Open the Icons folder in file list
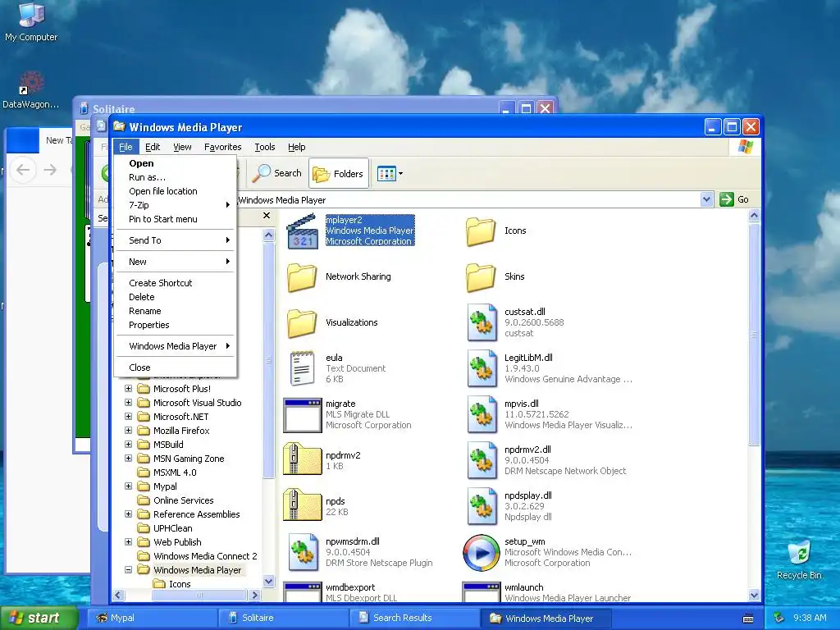 (x=481, y=231)
